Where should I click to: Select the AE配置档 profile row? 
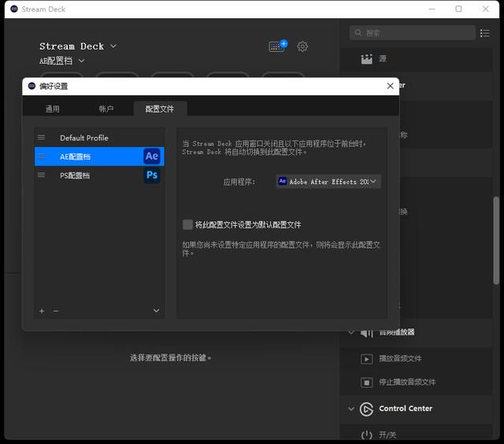(99, 157)
